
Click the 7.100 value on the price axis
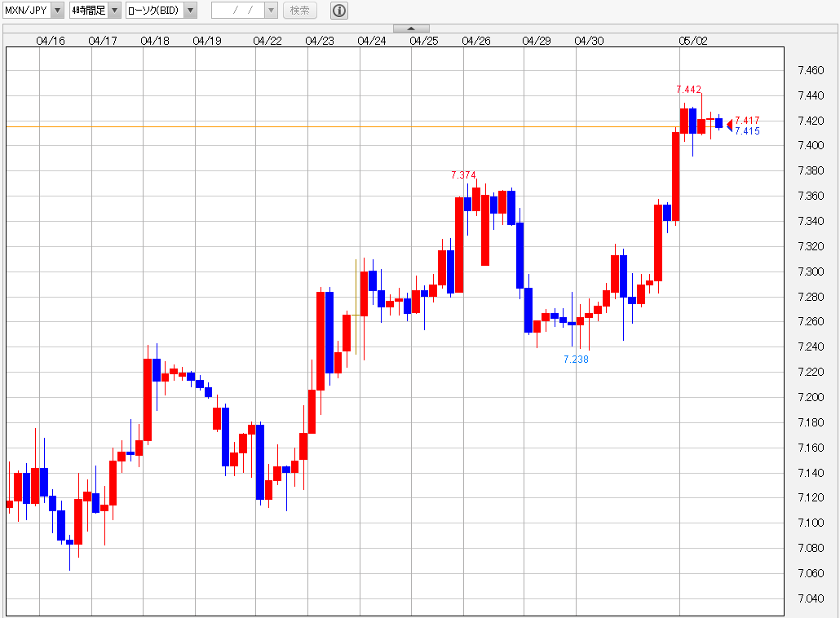pos(810,523)
